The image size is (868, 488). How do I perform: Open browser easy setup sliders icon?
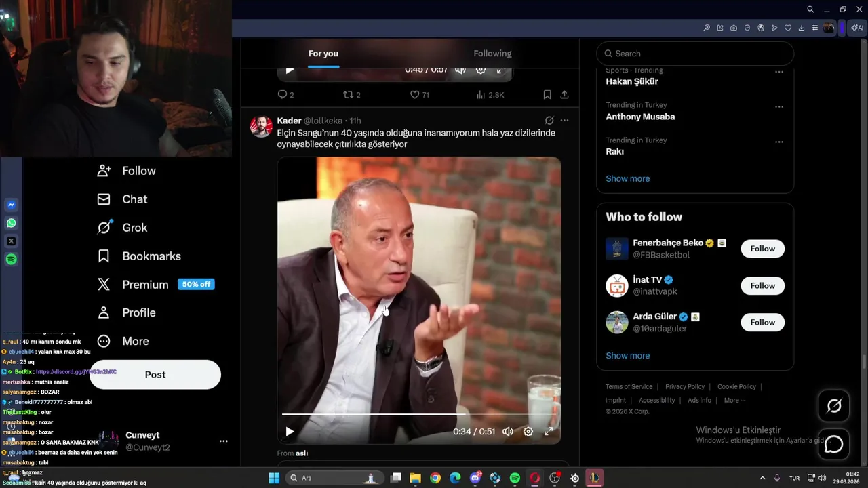pyautogui.click(x=815, y=28)
